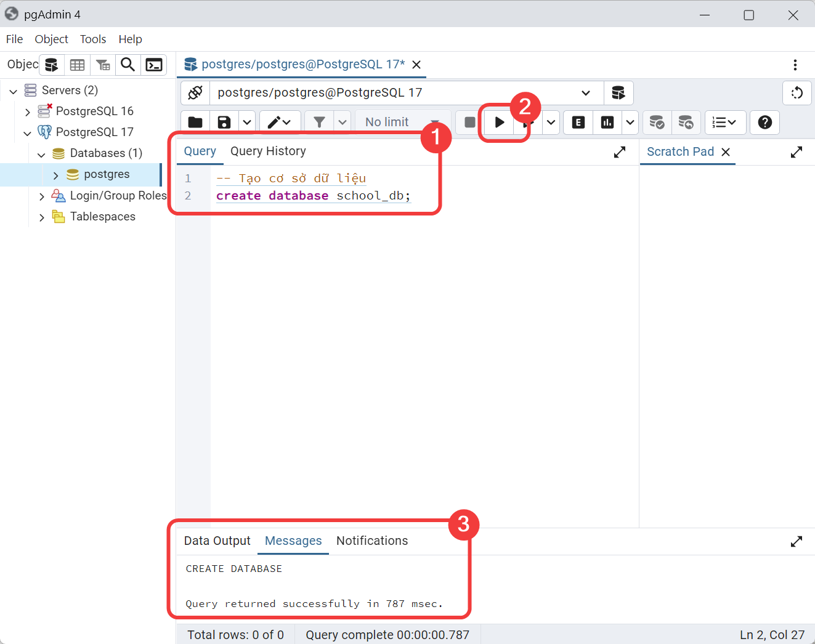
Task: Close the Scratch Pad panel
Action: click(x=726, y=152)
